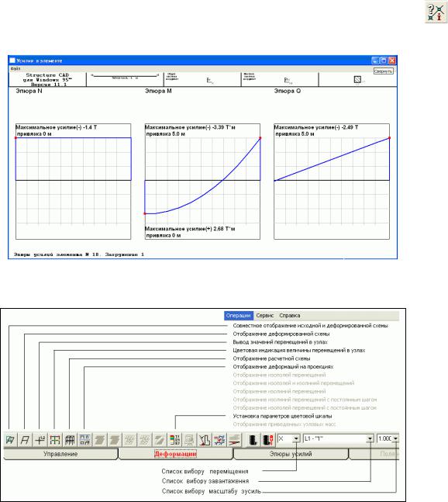Click the solid black column toolbar icon
This screenshot has width=448, height=502.
[253, 440]
